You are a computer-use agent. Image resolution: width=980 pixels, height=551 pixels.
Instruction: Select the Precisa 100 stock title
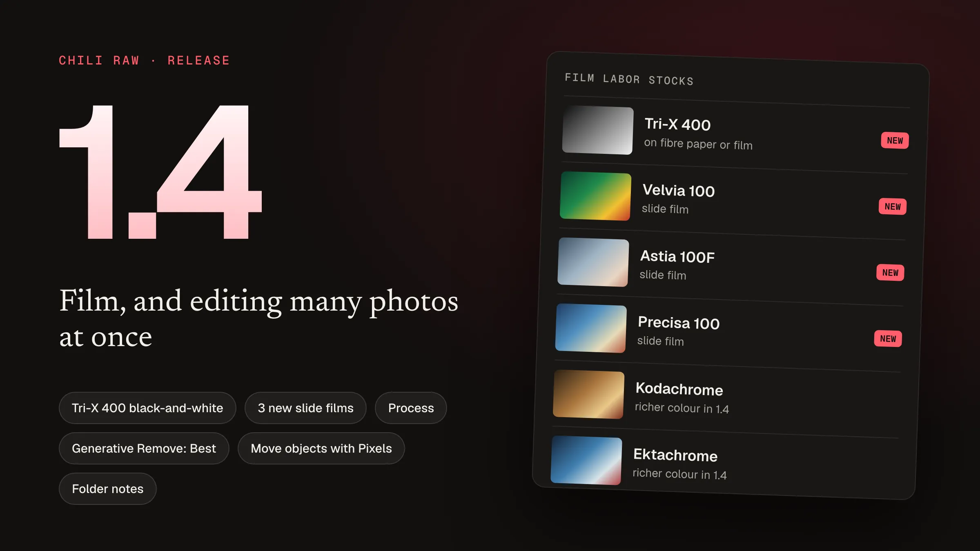[x=679, y=323]
